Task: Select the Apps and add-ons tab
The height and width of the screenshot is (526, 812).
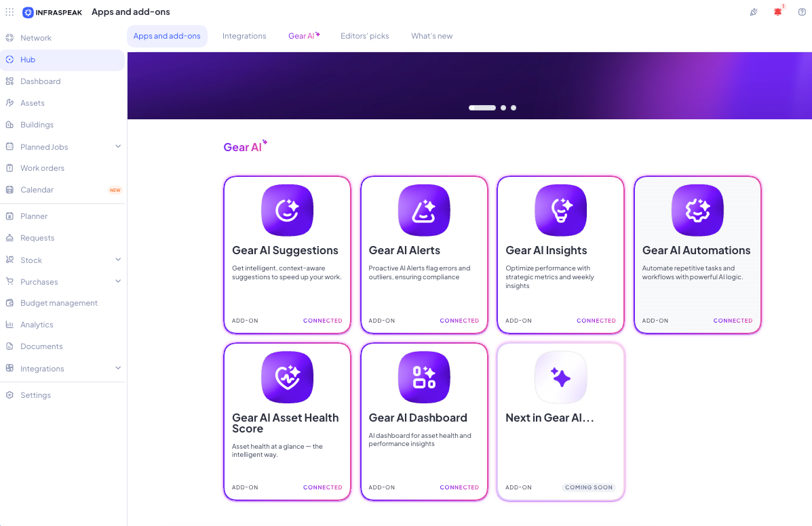Action: click(x=167, y=36)
